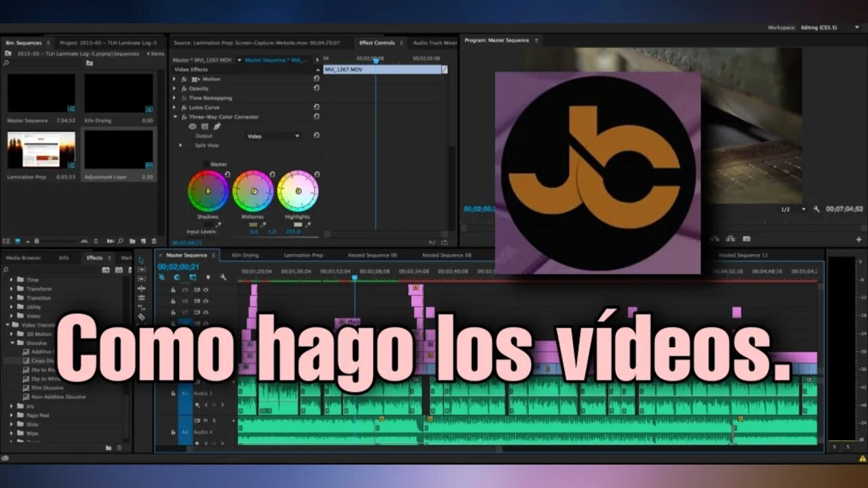Collapse the Three-Way Color Corrector effect
Screen dimensions: 868x488
point(174,117)
